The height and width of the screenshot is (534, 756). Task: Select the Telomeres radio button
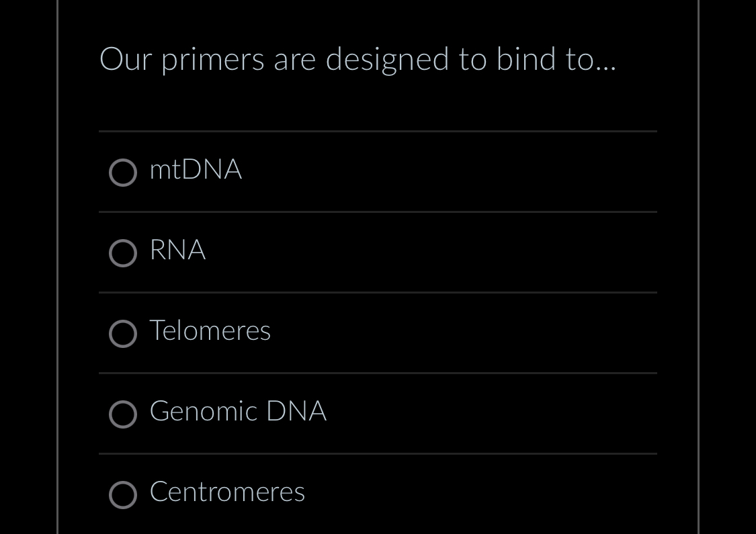click(x=123, y=334)
